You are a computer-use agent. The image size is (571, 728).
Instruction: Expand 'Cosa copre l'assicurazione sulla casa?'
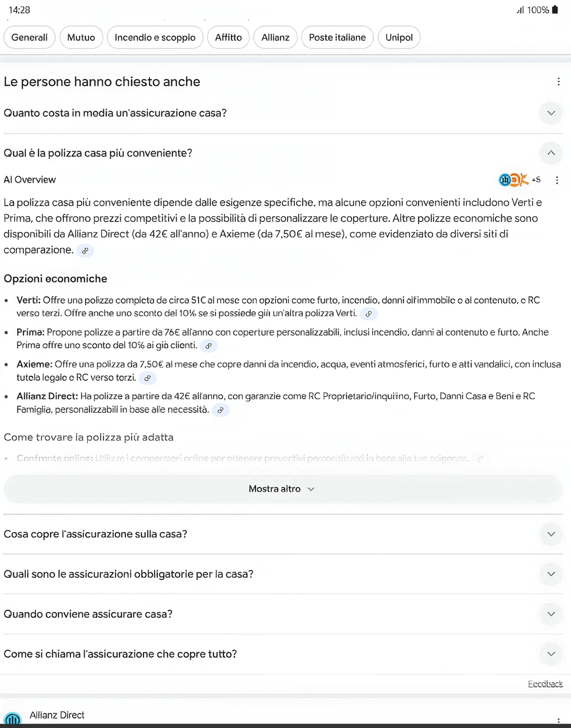coord(551,534)
